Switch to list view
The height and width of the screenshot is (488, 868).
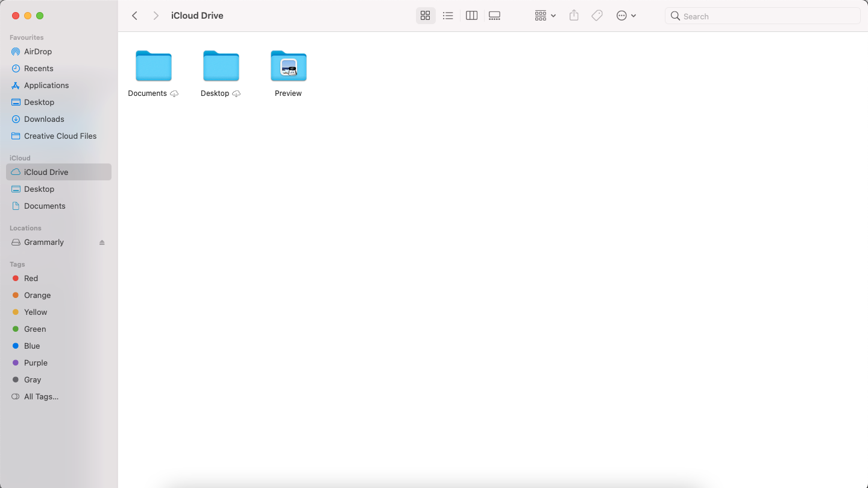[x=448, y=16]
